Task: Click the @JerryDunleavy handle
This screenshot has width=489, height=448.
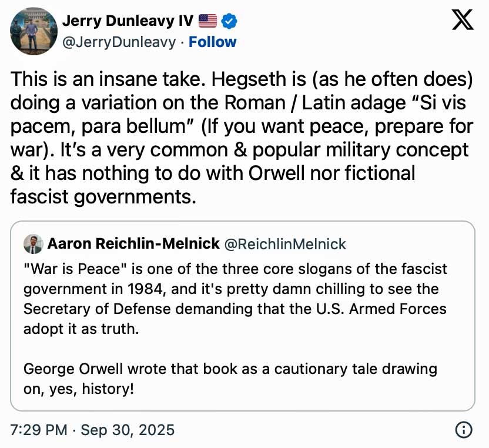Action: click(119, 42)
